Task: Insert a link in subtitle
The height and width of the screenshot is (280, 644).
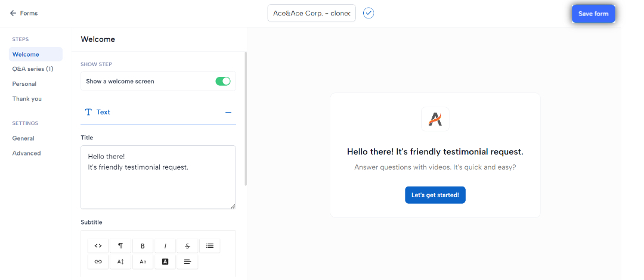Action: 98,262
